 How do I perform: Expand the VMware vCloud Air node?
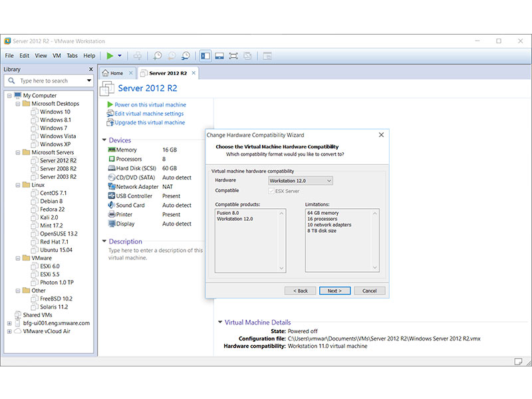pos(9,331)
